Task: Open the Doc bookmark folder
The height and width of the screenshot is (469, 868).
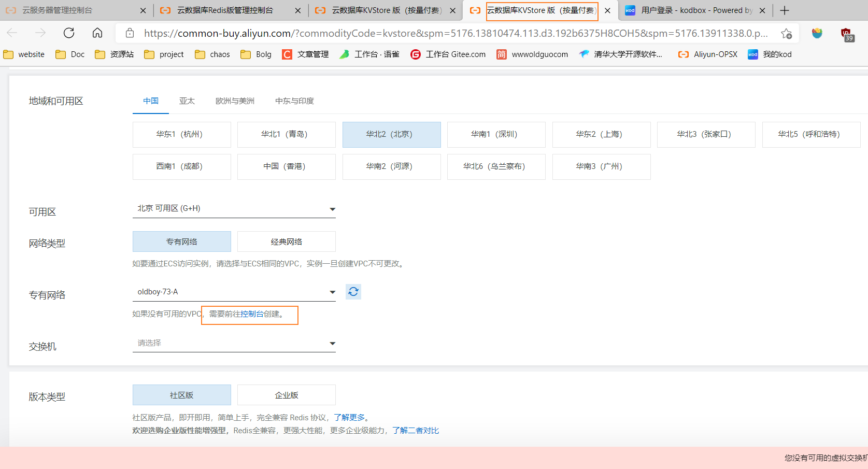Action: click(x=70, y=54)
